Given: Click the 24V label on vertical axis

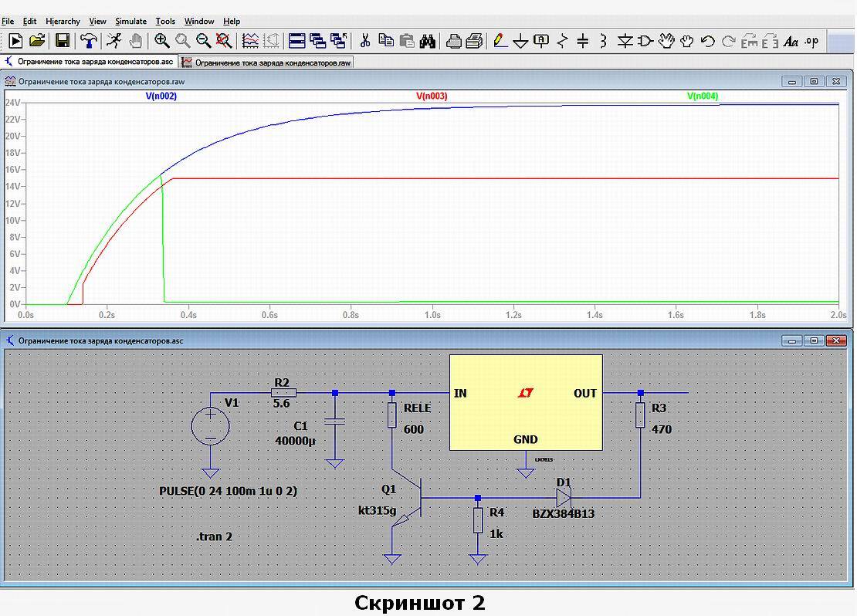Looking at the screenshot, I should 12,103.
